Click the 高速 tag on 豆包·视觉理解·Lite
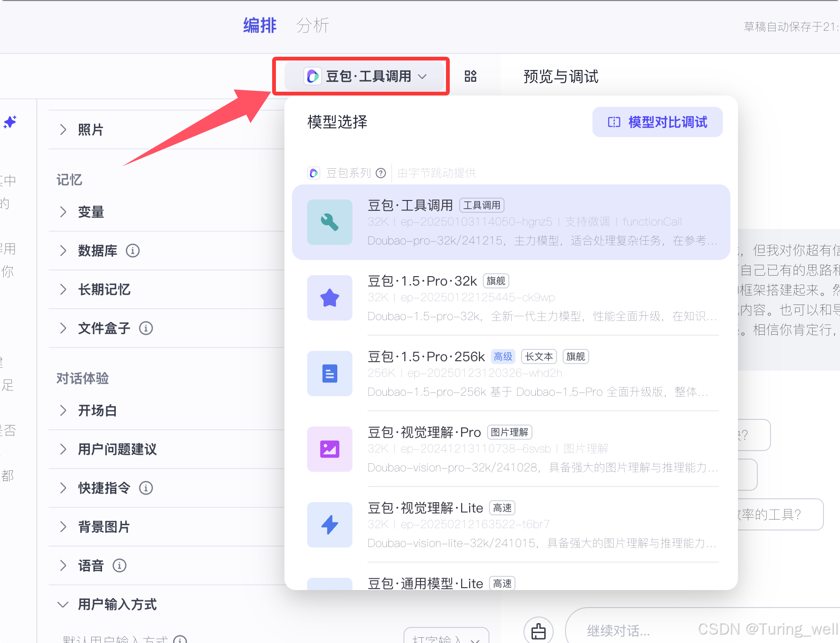840x643 pixels. click(502, 508)
